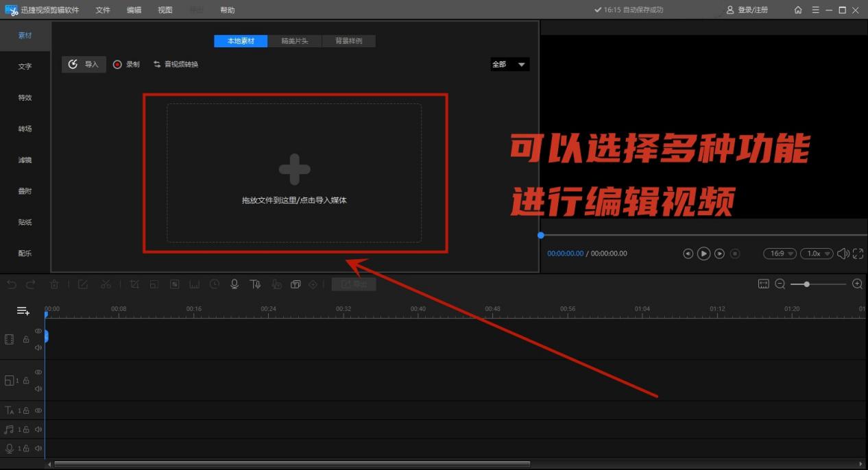Click the 导入 import button

click(x=84, y=64)
